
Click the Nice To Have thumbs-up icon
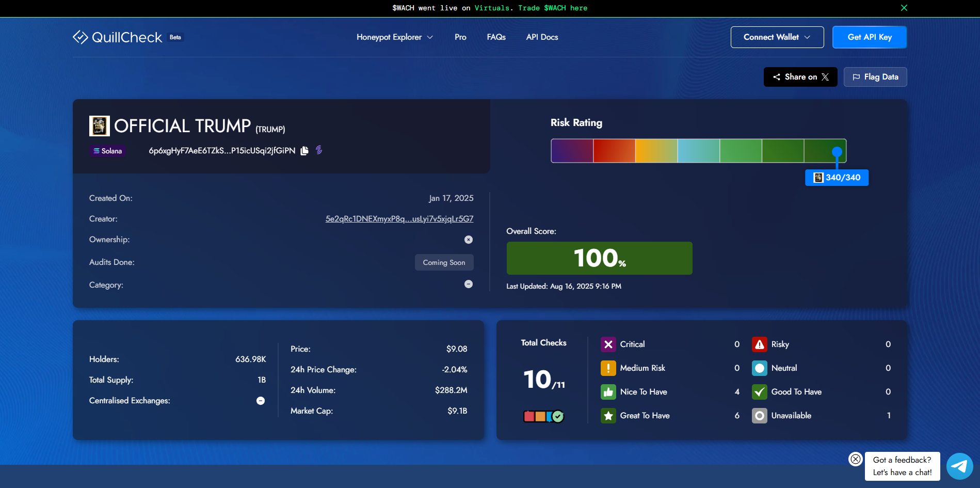608,392
